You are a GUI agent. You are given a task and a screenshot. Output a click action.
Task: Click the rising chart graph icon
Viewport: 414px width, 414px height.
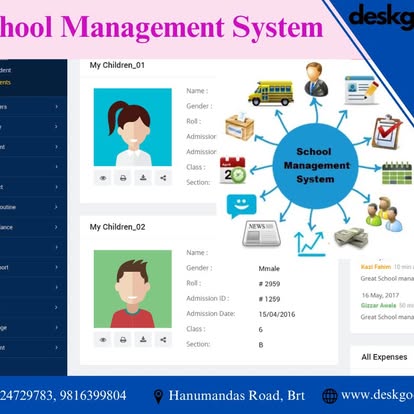click(310, 244)
